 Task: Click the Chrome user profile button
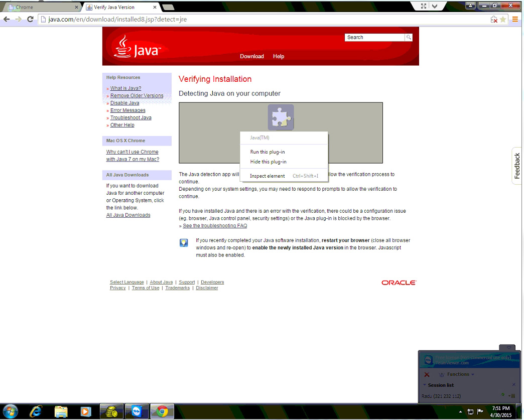click(470, 5)
